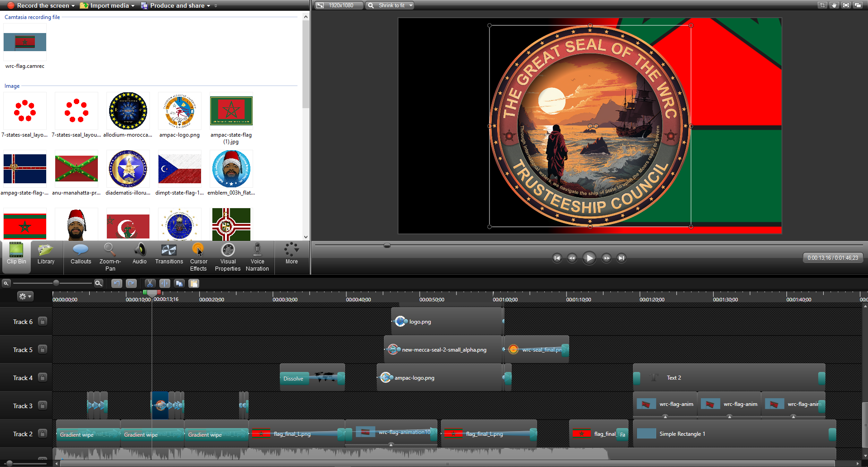Click the green in-point selection marker

click(145, 292)
